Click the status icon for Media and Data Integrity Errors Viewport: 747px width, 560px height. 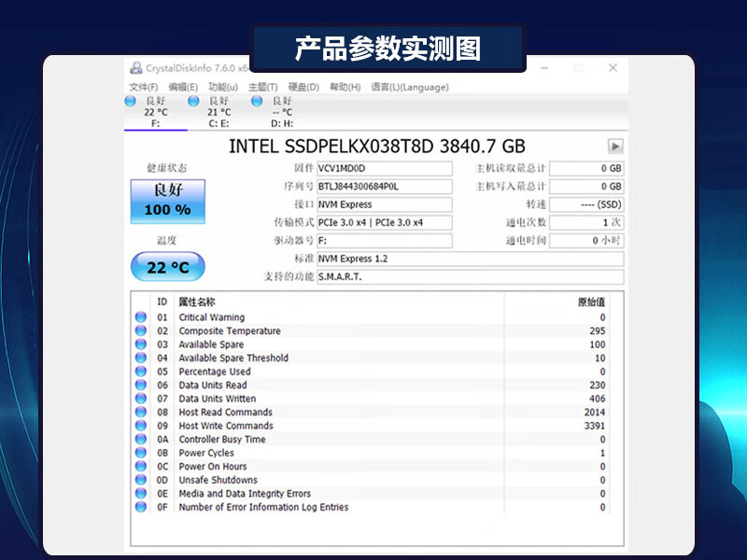[141, 494]
